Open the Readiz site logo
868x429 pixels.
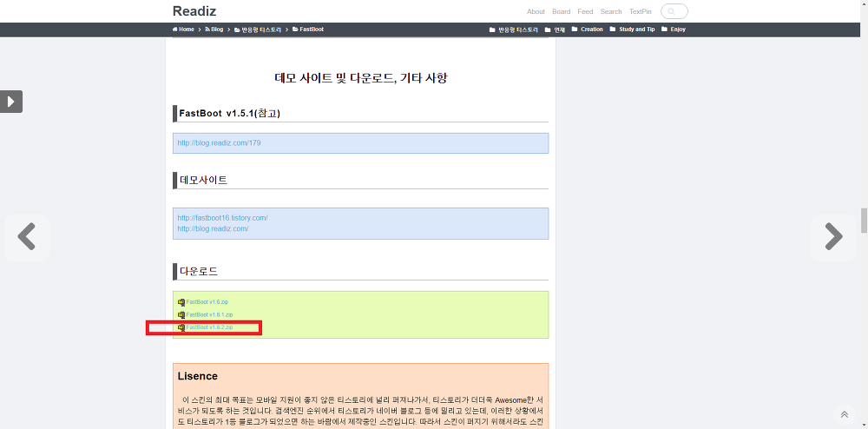point(194,11)
